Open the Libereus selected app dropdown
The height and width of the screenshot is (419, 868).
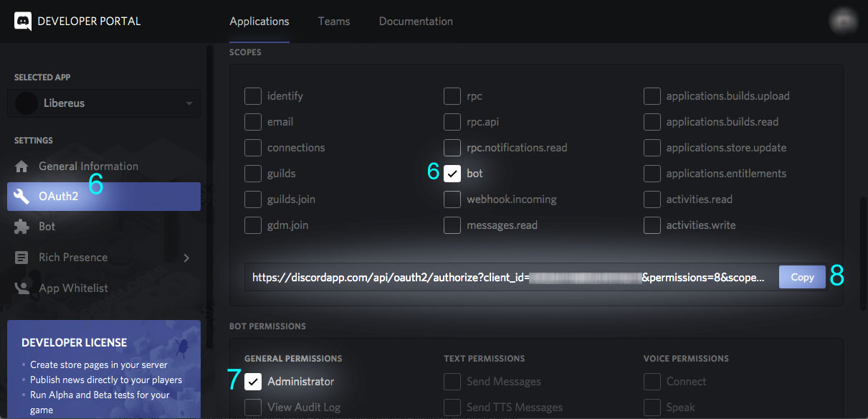104,103
